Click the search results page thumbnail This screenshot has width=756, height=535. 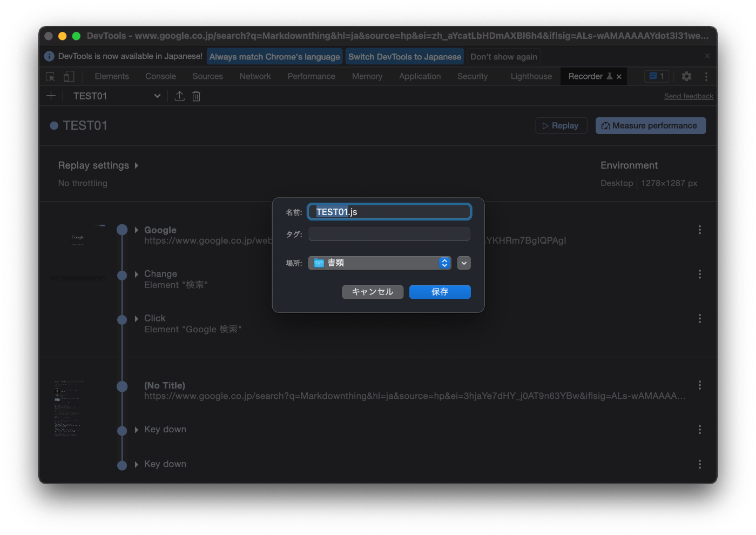pyautogui.click(x=69, y=407)
